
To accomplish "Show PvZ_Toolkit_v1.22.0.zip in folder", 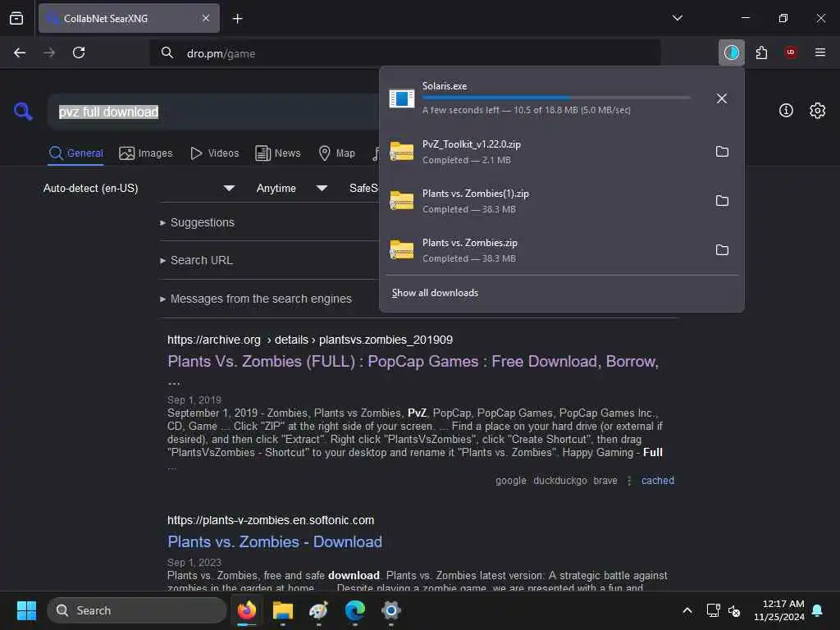I will 722,152.
